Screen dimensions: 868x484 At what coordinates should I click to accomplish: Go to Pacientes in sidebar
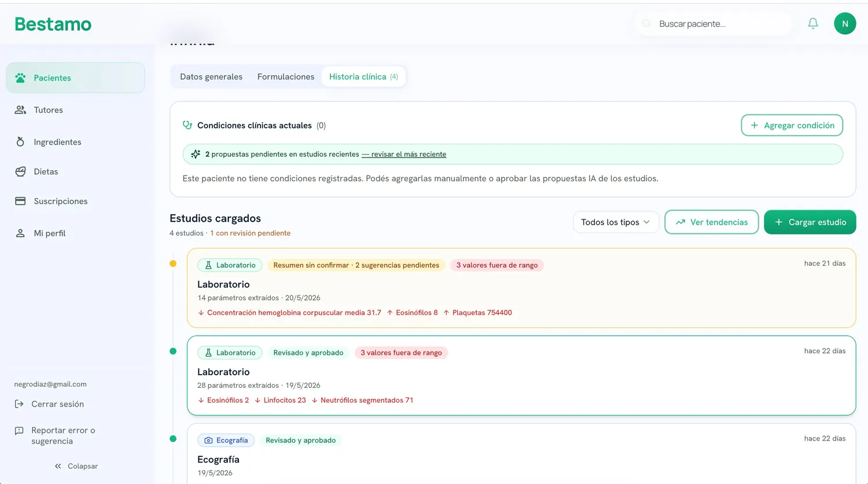(x=75, y=78)
